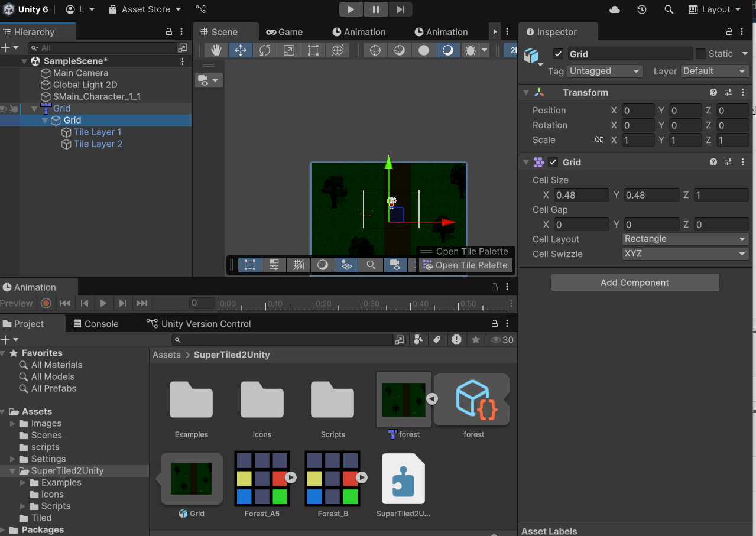Open the scene camera visibility dropdown
This screenshot has width=756, height=536.
pos(209,80)
